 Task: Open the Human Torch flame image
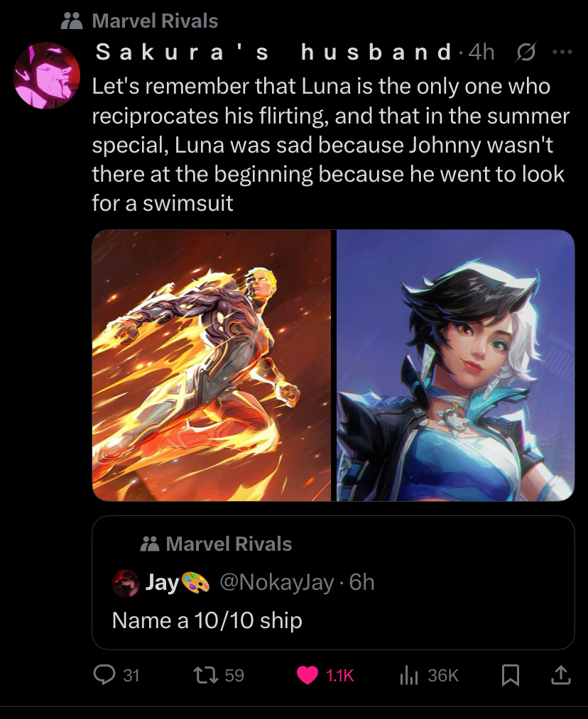212,365
